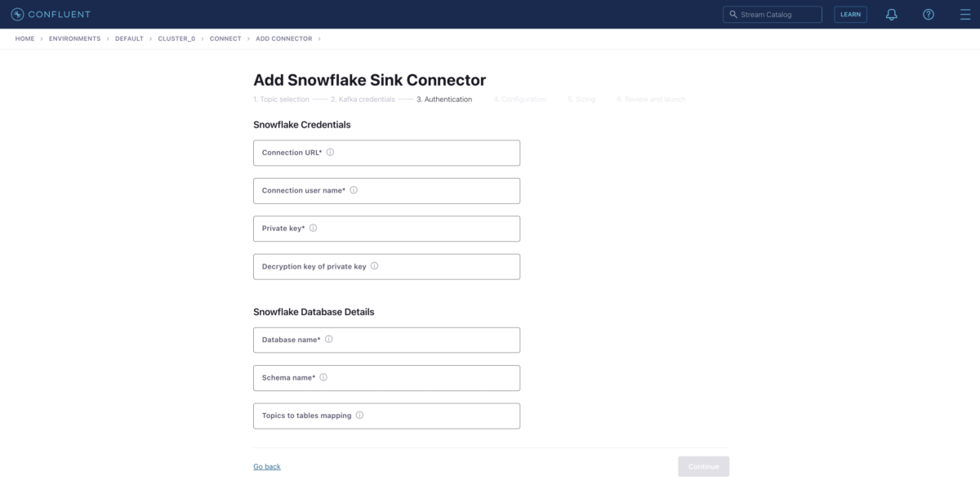Open the info tooltip beside Database name

(x=328, y=339)
